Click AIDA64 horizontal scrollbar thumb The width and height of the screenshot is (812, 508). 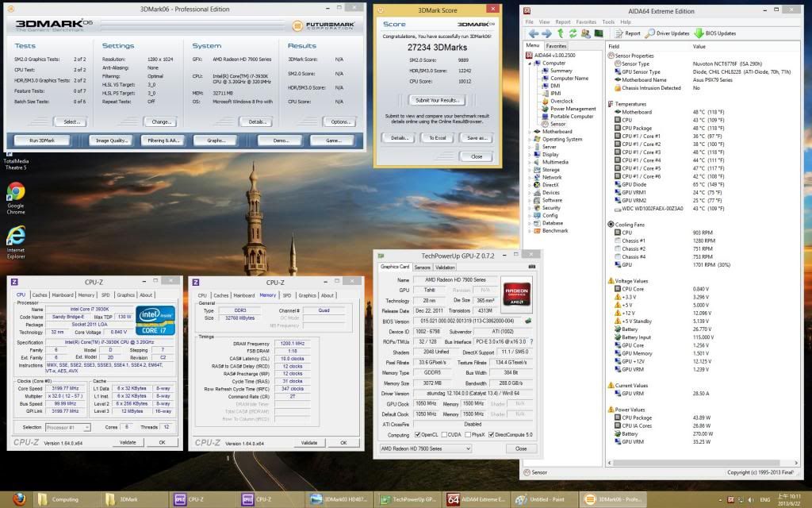pos(696,463)
